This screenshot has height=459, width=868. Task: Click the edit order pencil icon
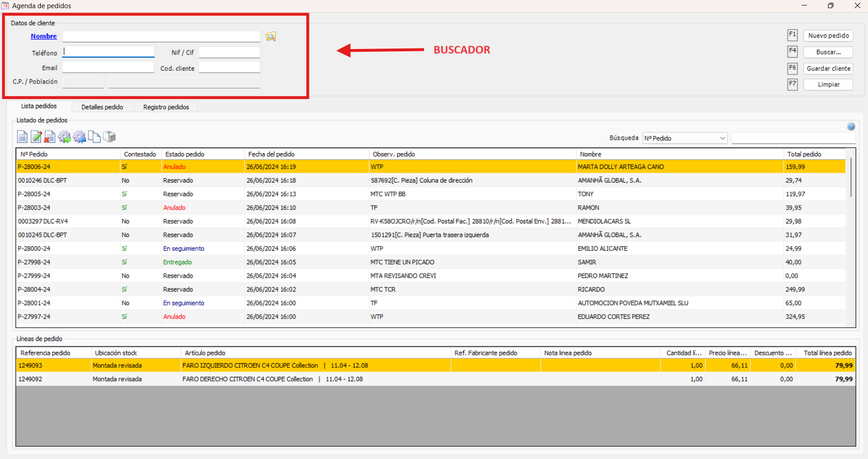pos(36,137)
